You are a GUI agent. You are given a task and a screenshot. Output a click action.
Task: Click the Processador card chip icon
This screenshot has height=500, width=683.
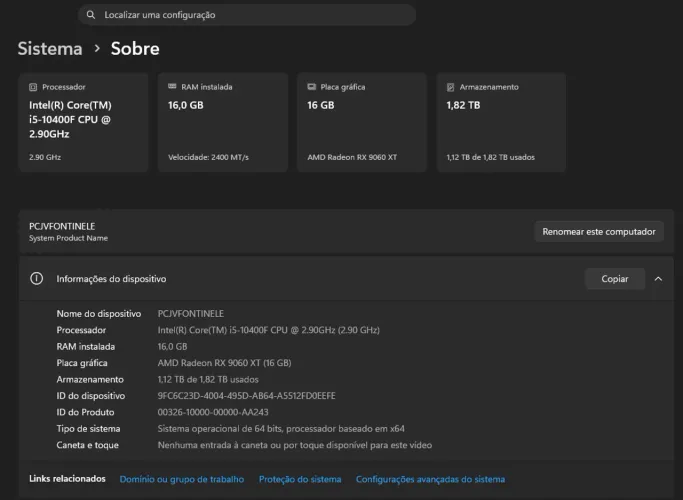[x=33, y=87]
